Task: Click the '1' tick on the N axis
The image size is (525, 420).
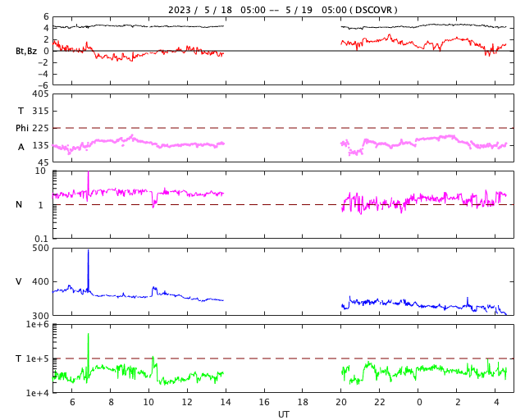Action: [x=41, y=205]
